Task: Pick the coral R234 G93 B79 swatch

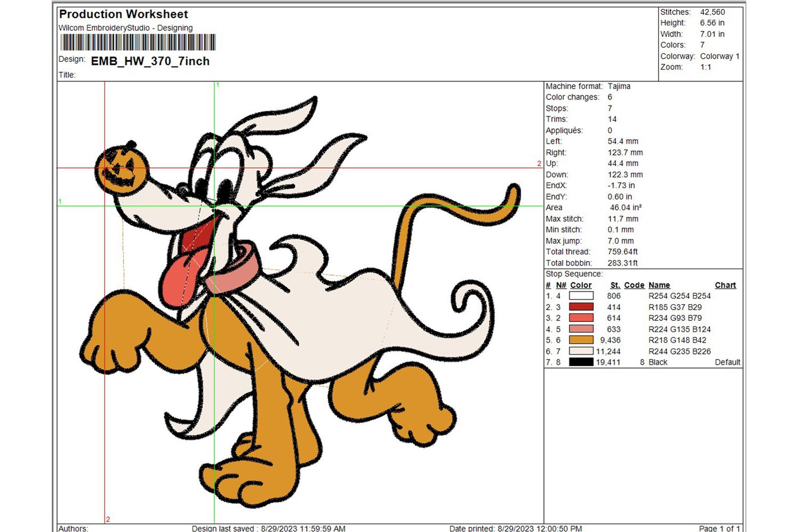Action: (x=581, y=318)
